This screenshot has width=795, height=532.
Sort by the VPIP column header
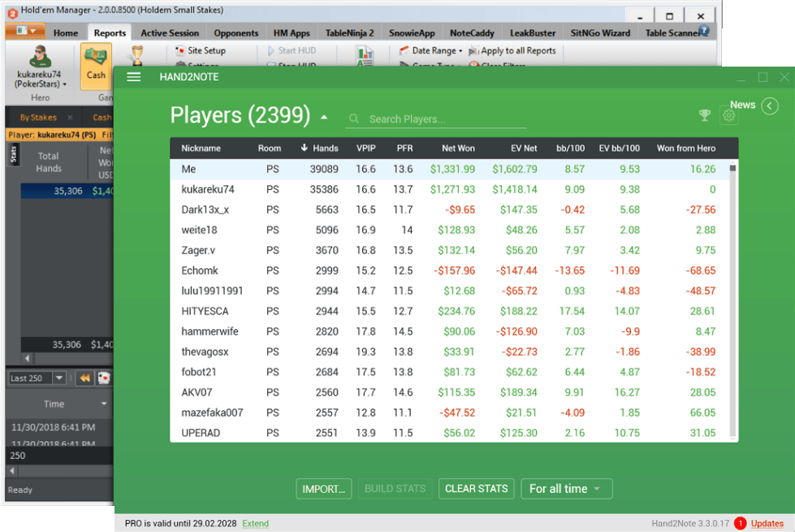pyautogui.click(x=365, y=148)
